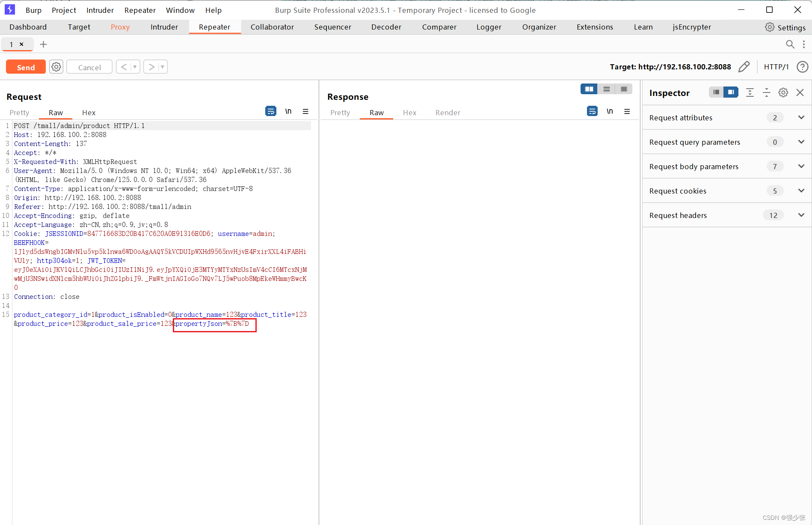Open history dropdown beside back arrow
Screen dimensions: 812x525
click(x=135, y=67)
